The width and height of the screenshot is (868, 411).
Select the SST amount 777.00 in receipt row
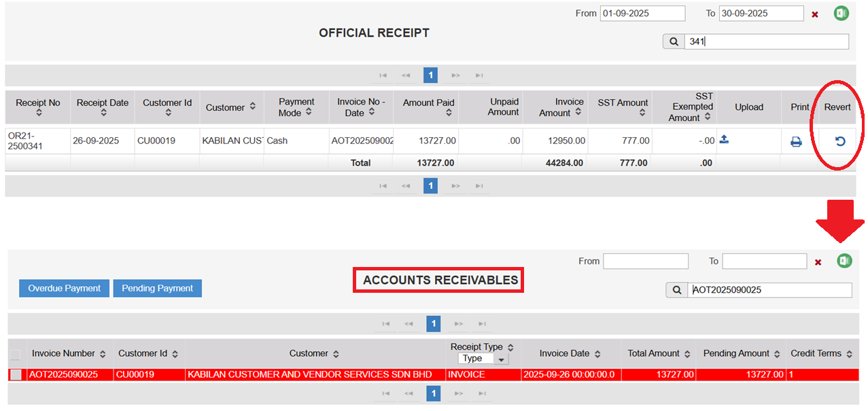(x=620, y=141)
